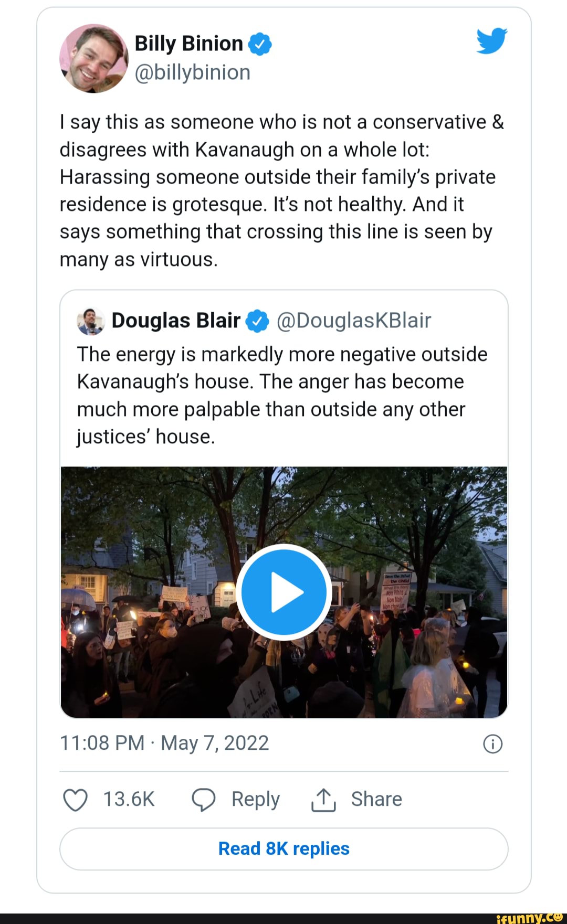Image resolution: width=567 pixels, height=924 pixels.
Task: Click the quoted tweet text body
Action: 282,396
